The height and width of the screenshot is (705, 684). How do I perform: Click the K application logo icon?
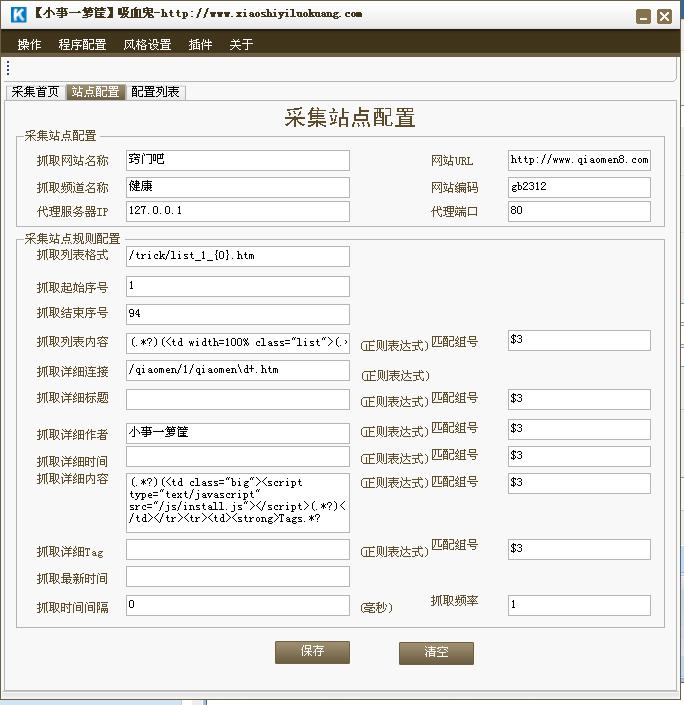(18, 14)
